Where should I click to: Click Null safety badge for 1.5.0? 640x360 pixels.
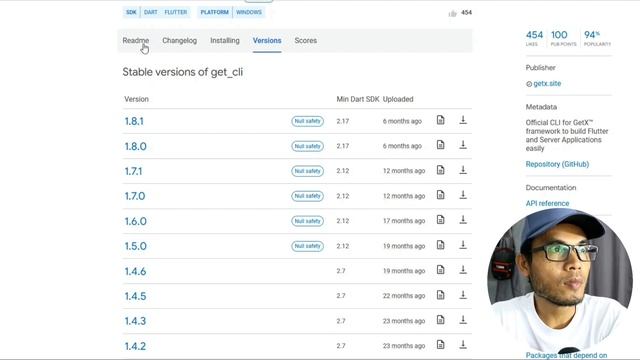[x=307, y=246]
